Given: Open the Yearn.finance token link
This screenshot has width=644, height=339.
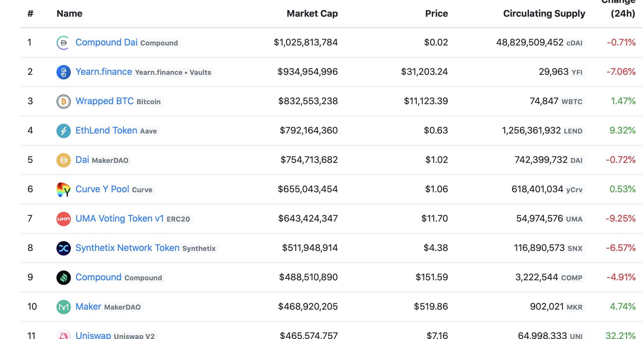Looking at the screenshot, I should [104, 72].
